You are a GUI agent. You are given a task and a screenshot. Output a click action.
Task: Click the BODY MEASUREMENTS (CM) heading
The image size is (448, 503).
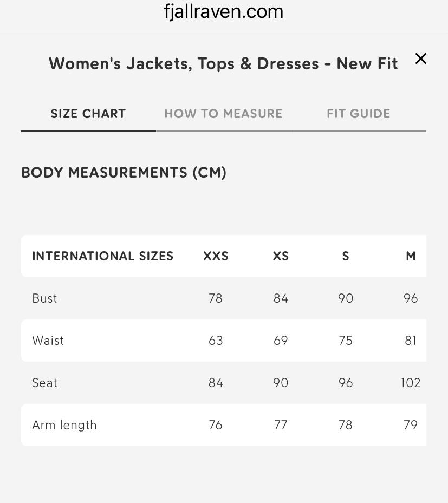[x=124, y=173]
